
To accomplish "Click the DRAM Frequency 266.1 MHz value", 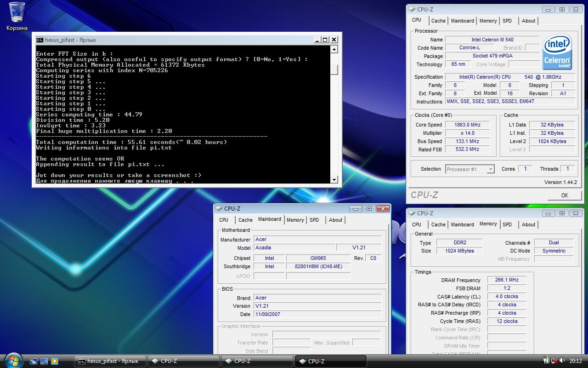I will (507, 280).
